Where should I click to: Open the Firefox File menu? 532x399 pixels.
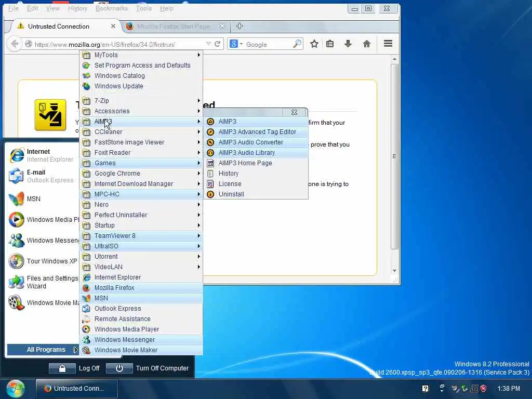[x=13, y=8]
